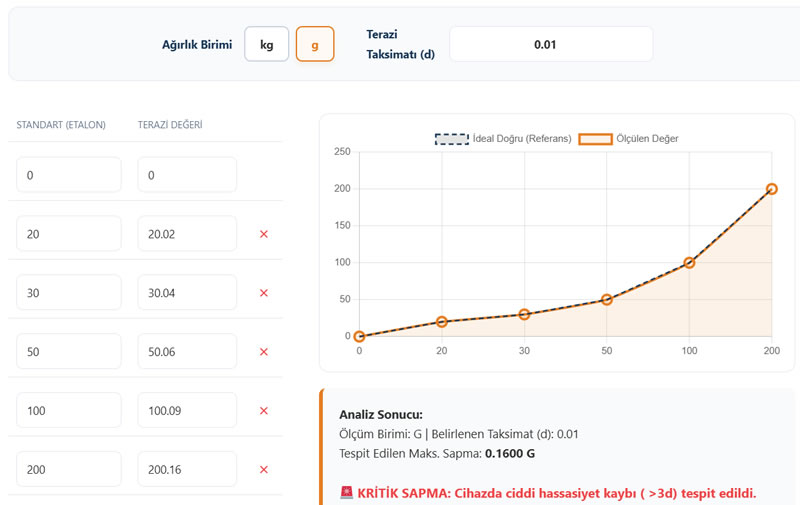800x505 pixels.
Task: Select the kg weight unit button
Action: [x=266, y=44]
